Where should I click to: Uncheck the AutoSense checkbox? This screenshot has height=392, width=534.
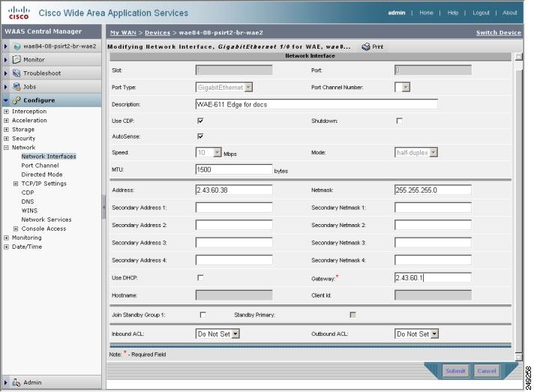pos(200,136)
